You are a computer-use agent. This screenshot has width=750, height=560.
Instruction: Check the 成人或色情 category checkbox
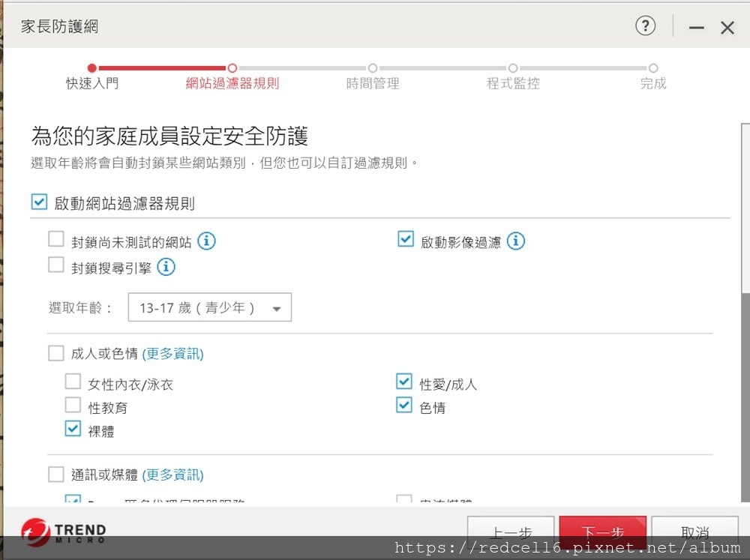(56, 353)
